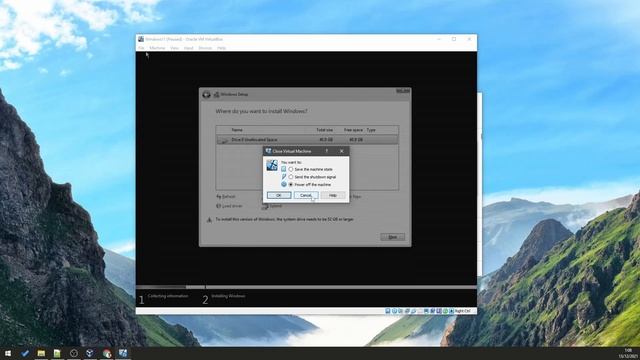Click the Total size column header
Image resolution: width=640 pixels, height=360 pixels.
324,130
